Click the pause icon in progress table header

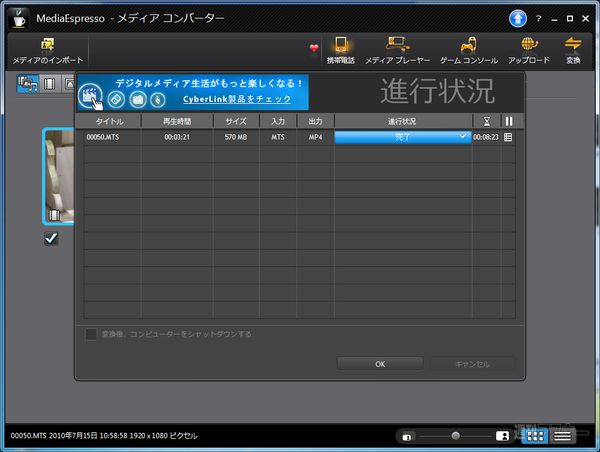pyautogui.click(x=508, y=121)
